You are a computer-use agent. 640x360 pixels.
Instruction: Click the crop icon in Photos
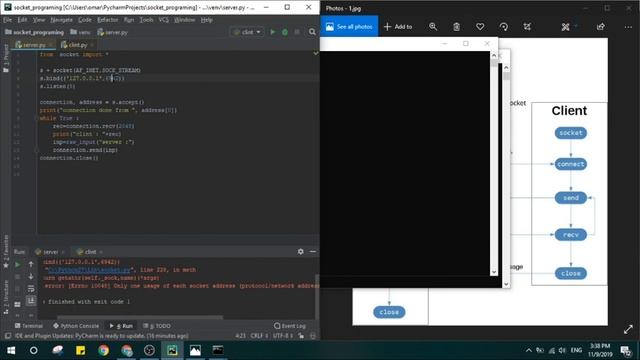527,27
